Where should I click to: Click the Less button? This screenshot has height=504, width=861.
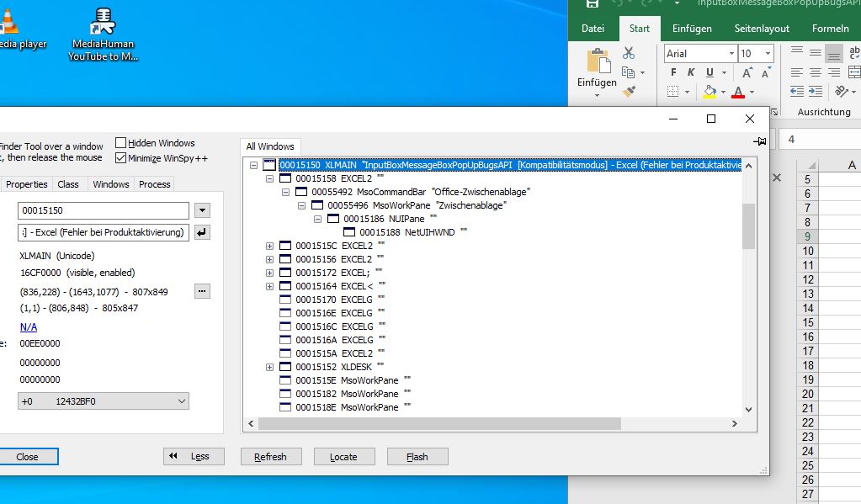194,456
